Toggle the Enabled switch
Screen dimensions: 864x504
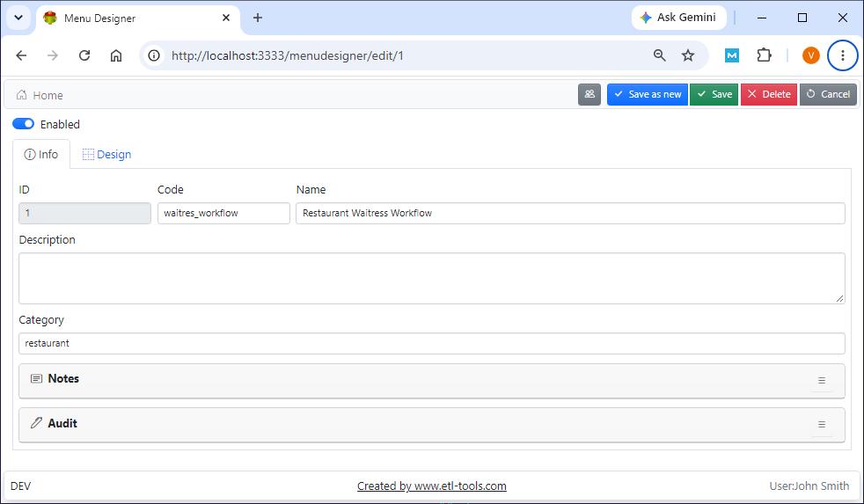coord(23,124)
